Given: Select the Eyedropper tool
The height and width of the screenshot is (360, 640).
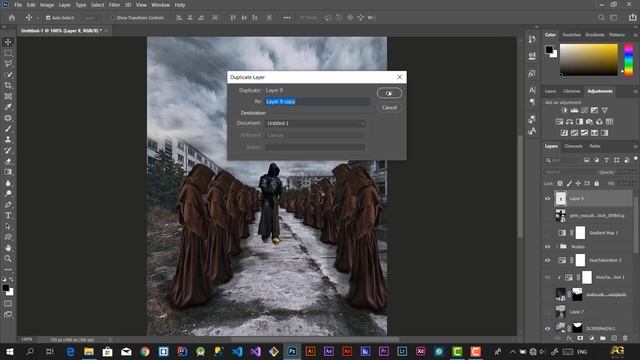Looking at the screenshot, I should pos(8,107).
